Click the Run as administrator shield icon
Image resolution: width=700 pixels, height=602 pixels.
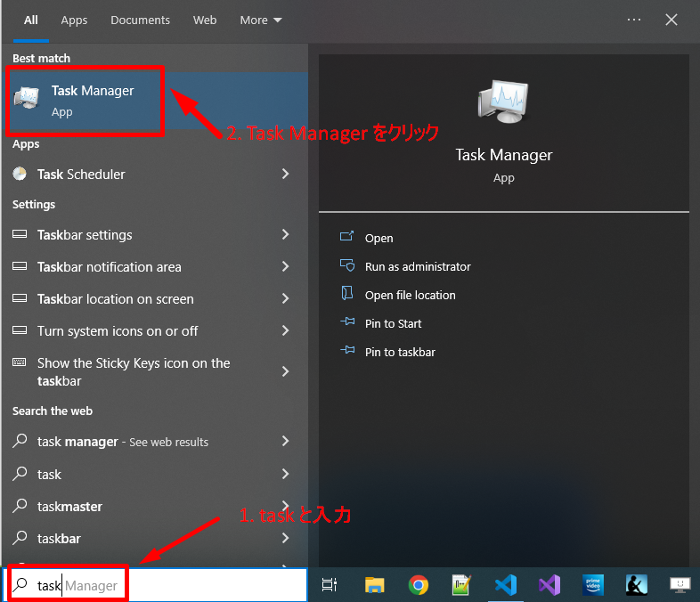[x=346, y=265]
